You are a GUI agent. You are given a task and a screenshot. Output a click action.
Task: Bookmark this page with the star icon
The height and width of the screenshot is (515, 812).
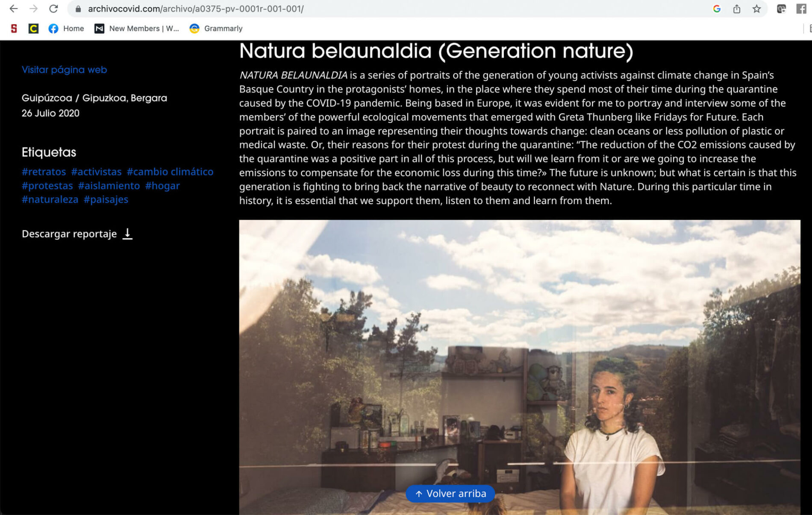pyautogui.click(x=756, y=9)
